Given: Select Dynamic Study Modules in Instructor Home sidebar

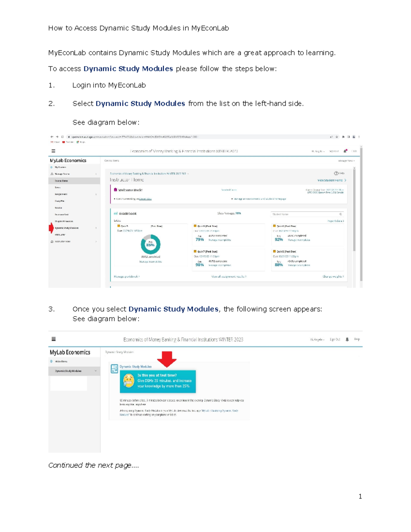Looking at the screenshot, I should click(x=67, y=228).
